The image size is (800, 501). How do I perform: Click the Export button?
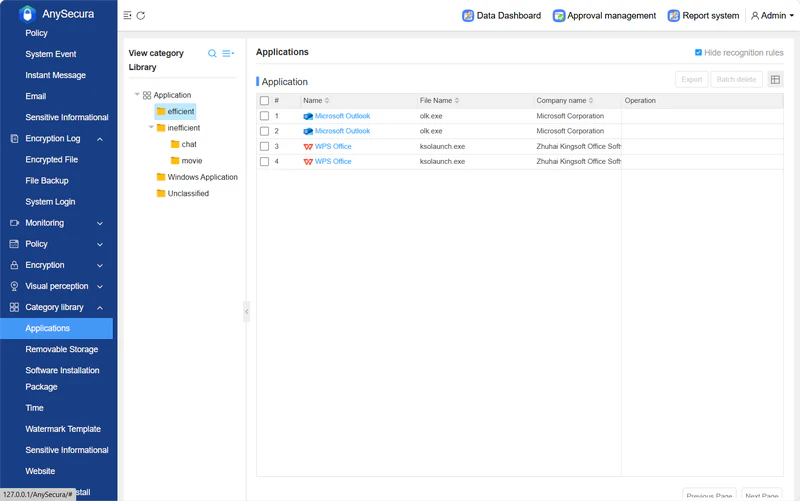691,79
